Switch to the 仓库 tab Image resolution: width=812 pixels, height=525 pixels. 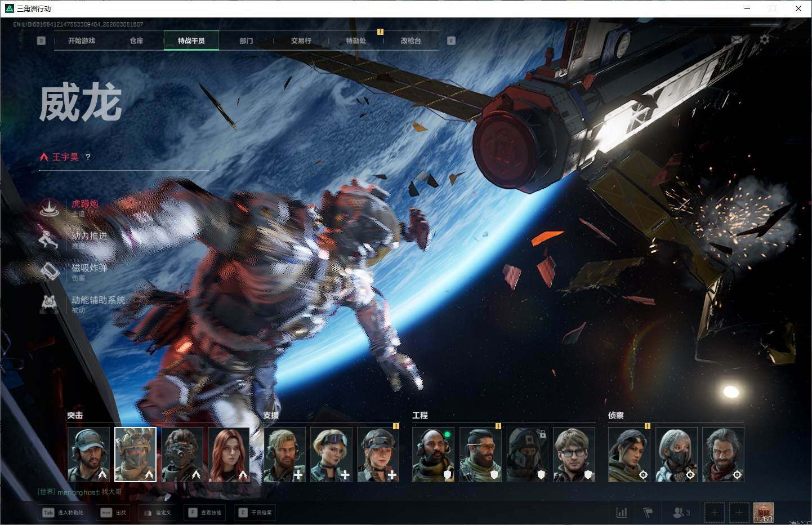tap(136, 41)
